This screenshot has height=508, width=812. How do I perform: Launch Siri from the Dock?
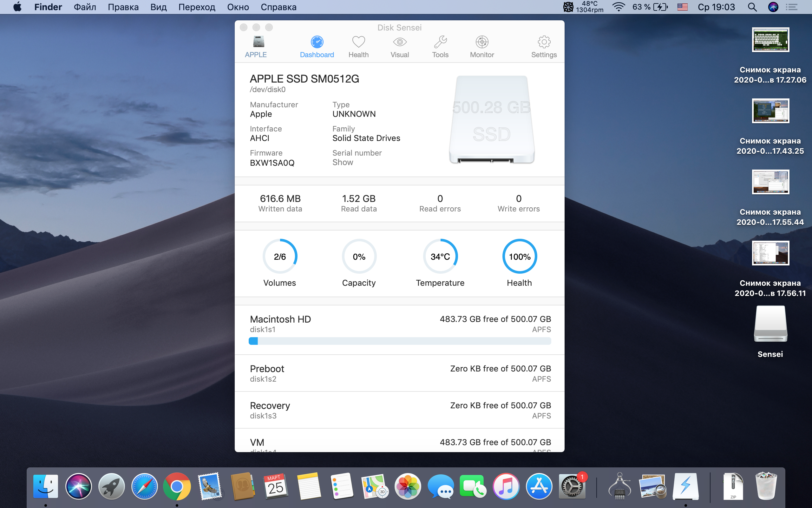coord(79,486)
